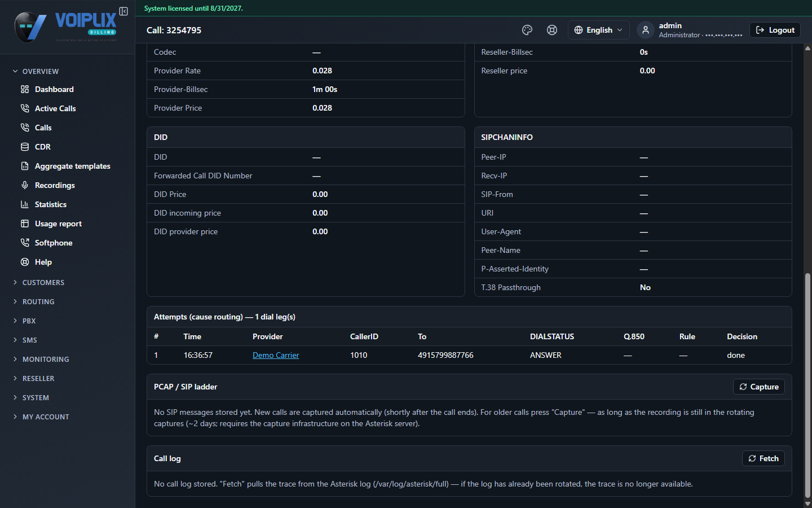
Task: Click the scrollbar down arrow
Action: tap(807, 503)
